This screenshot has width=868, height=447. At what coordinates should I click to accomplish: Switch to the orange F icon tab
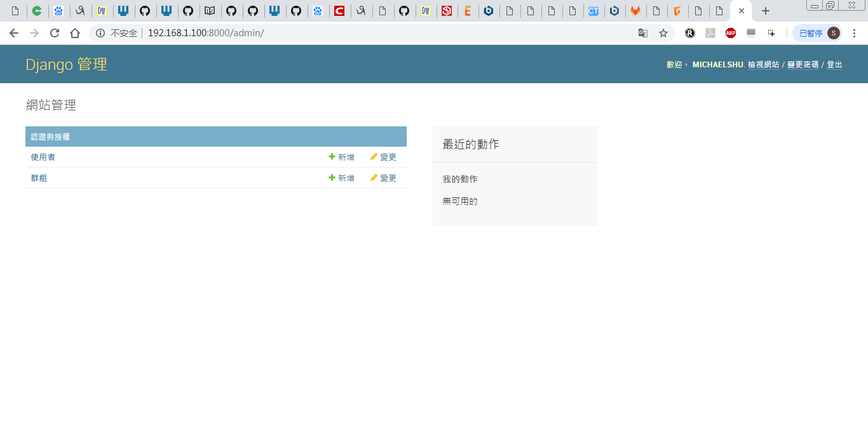[x=677, y=11]
